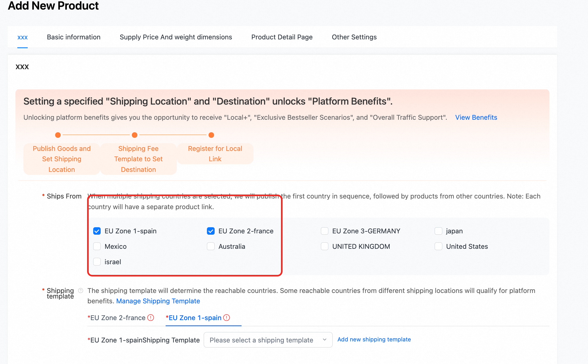This screenshot has height=364, width=588.
Task: Click the View Benefits link
Action: tap(476, 117)
